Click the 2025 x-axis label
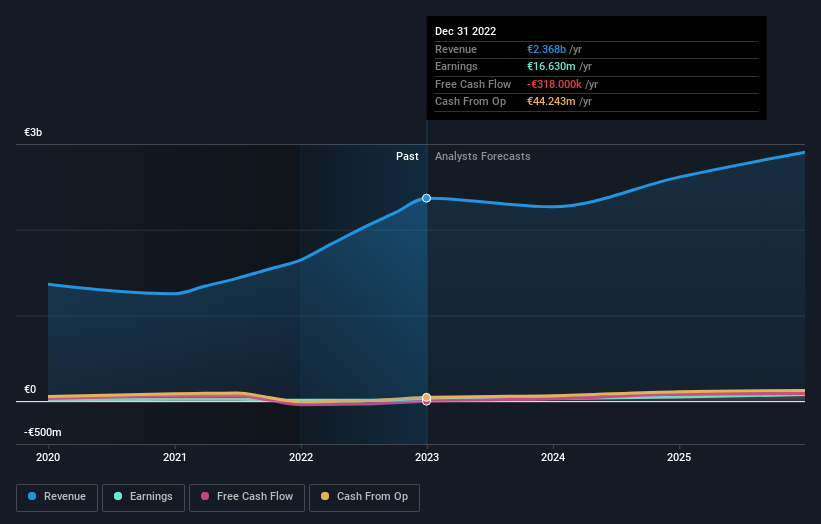 [679, 458]
